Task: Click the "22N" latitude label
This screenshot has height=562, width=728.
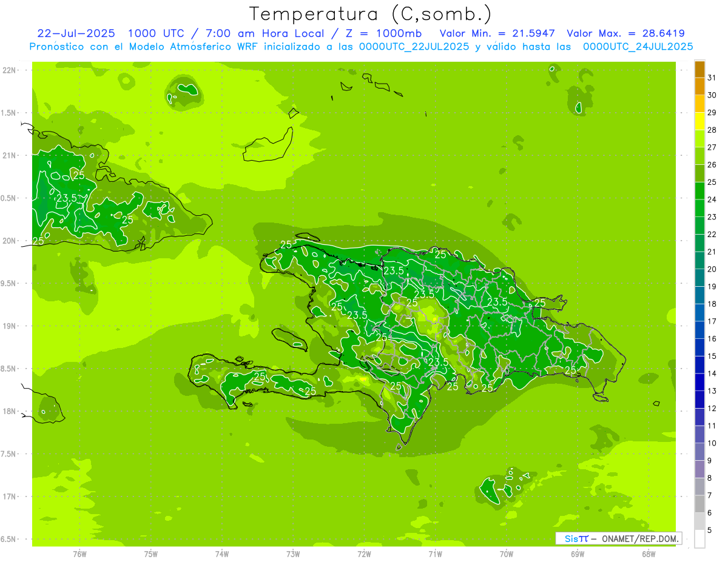Action: (10, 70)
